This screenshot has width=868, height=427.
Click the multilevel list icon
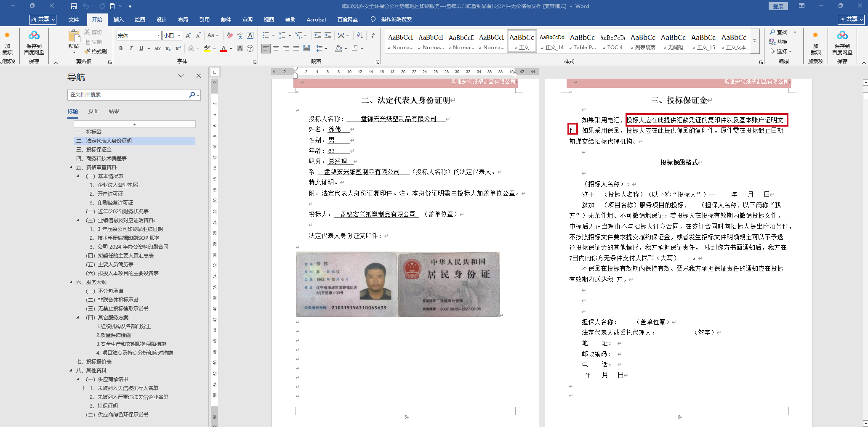tap(299, 35)
